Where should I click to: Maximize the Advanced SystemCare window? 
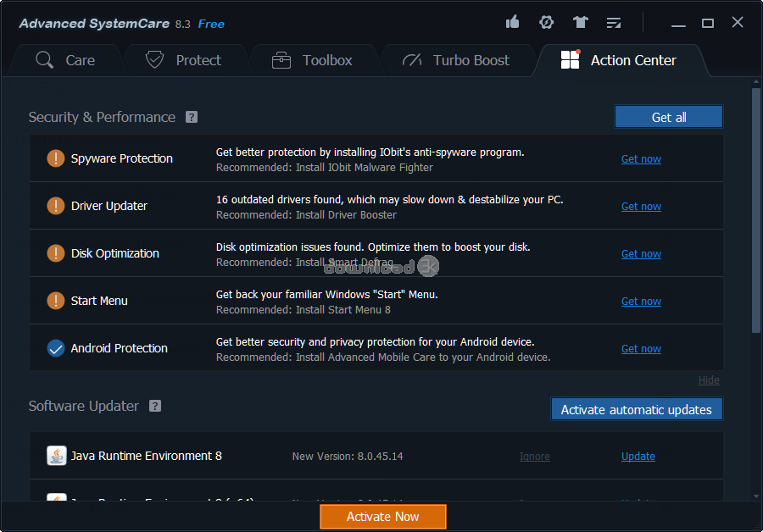pyautogui.click(x=708, y=23)
